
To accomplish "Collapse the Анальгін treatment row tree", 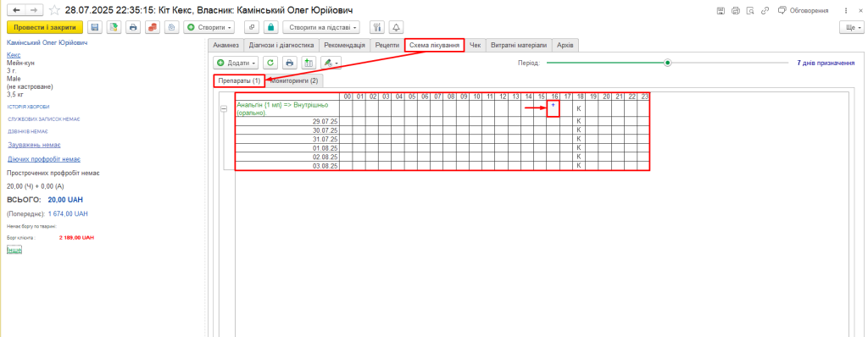I will (x=224, y=109).
